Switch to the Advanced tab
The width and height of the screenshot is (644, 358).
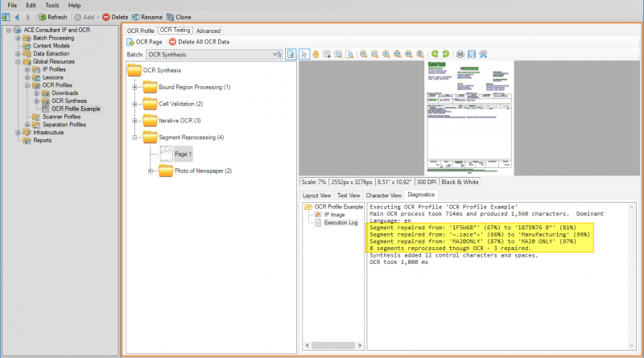208,31
